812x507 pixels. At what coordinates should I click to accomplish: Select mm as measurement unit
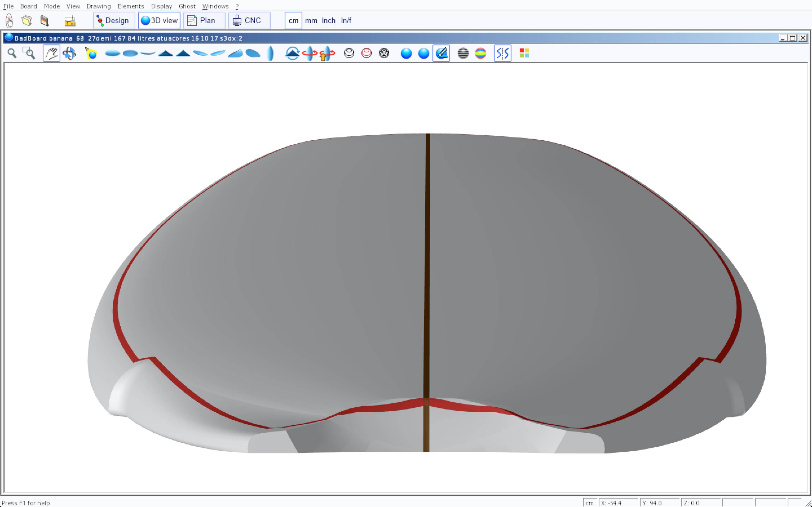tap(311, 21)
